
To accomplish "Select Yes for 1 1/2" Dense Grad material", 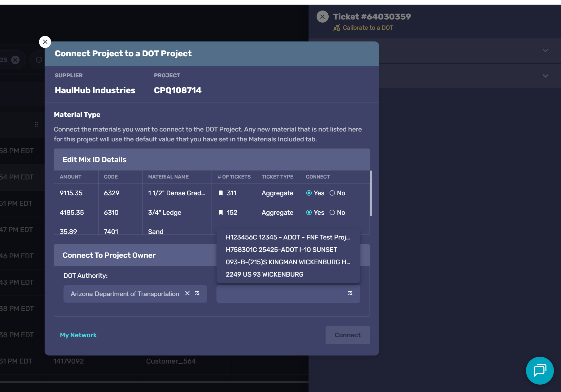I will [x=309, y=193].
